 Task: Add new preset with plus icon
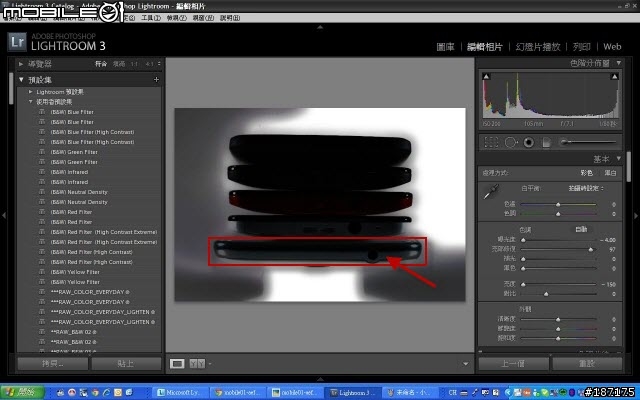pyautogui.click(x=156, y=80)
